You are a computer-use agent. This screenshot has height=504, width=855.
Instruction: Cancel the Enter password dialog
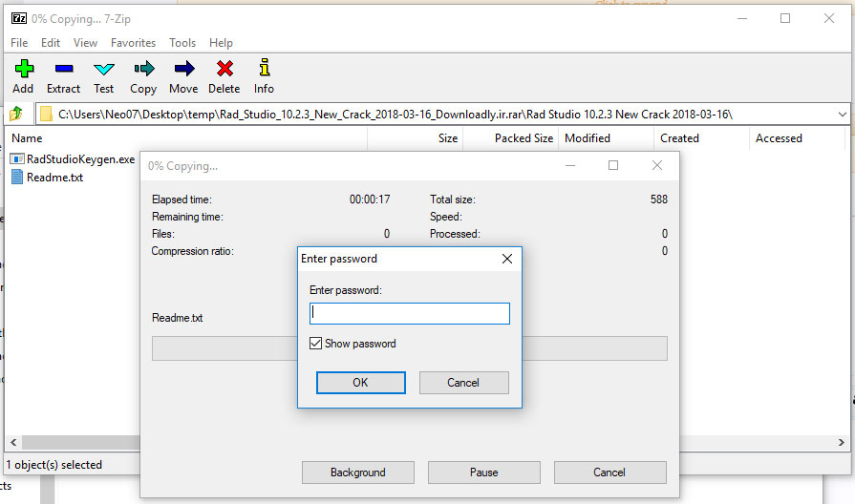click(463, 383)
